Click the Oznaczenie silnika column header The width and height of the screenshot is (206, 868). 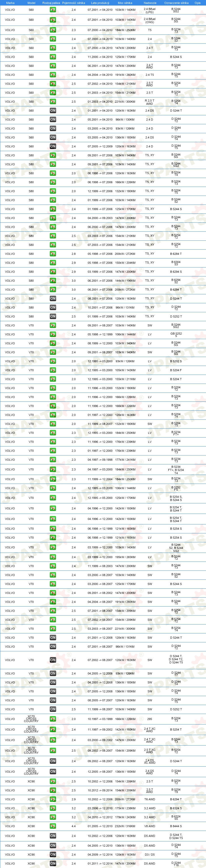176,3
